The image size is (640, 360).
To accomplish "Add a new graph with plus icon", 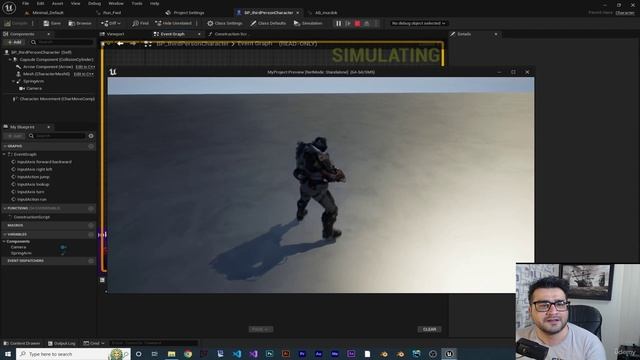I will pos(91,146).
